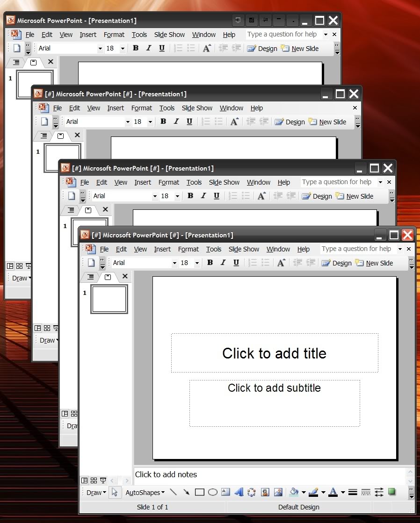The image size is (420, 523).
Task: Click Design button in rearmost window
Action: pos(262,49)
